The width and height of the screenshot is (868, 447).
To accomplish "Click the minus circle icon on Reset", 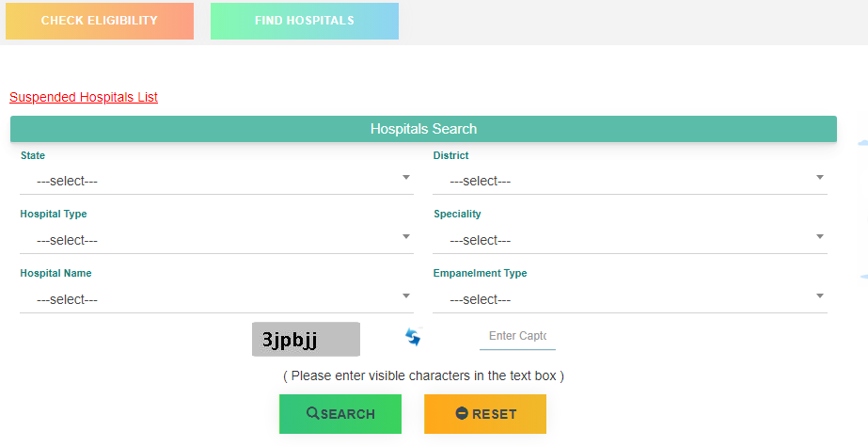I will pyautogui.click(x=462, y=413).
